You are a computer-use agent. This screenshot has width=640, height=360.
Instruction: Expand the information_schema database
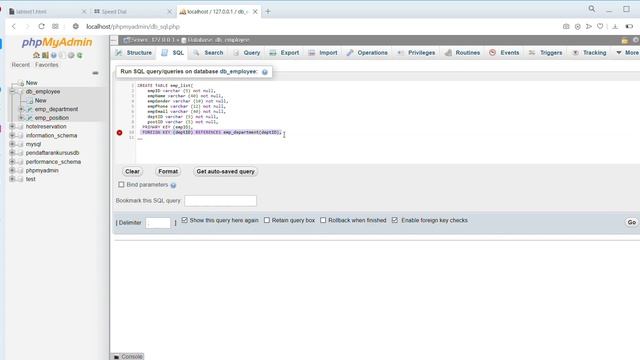click(12, 135)
